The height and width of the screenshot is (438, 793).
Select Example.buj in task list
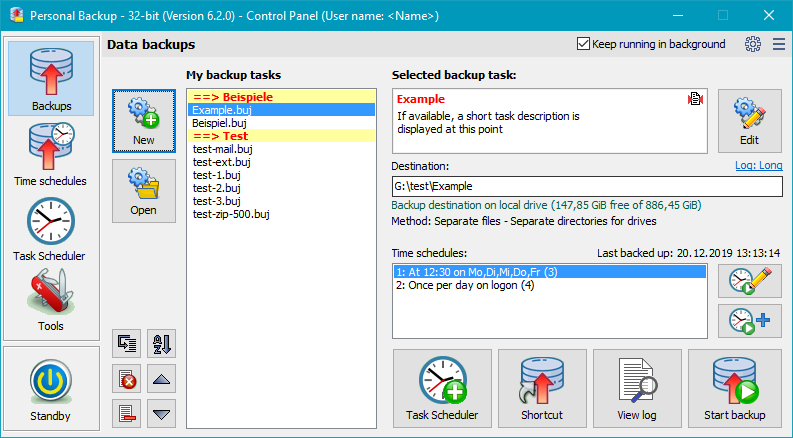click(x=282, y=110)
